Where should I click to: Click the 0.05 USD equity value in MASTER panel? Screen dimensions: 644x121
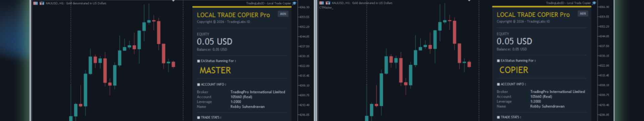coord(215,42)
